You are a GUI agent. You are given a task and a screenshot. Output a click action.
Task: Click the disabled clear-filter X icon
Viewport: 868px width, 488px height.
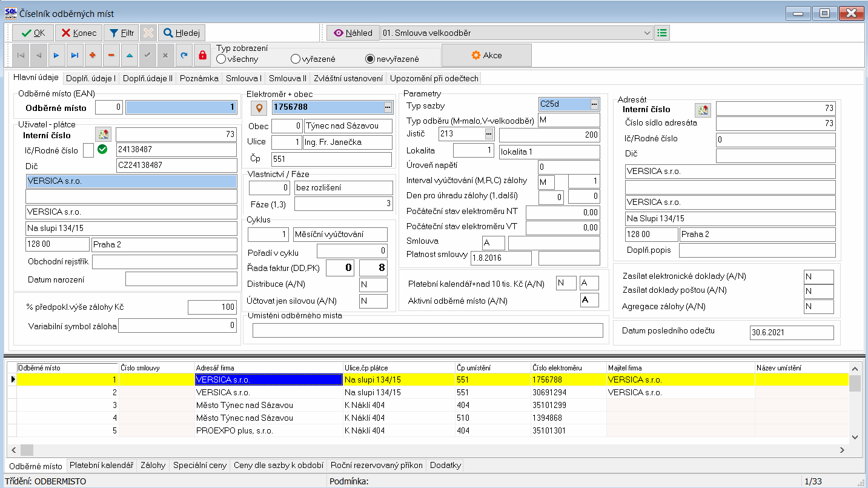(x=148, y=33)
